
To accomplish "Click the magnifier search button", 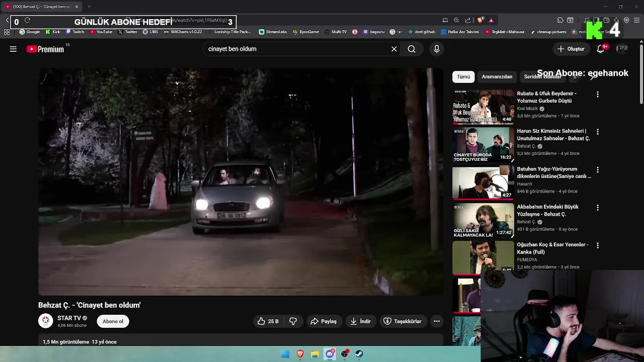I will pos(412,49).
